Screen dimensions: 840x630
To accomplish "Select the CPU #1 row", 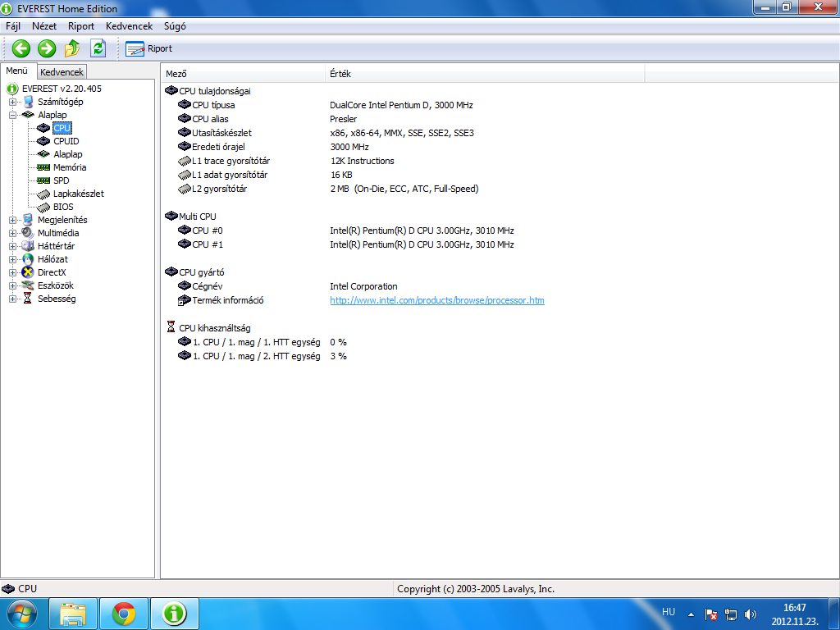I will tap(345, 244).
